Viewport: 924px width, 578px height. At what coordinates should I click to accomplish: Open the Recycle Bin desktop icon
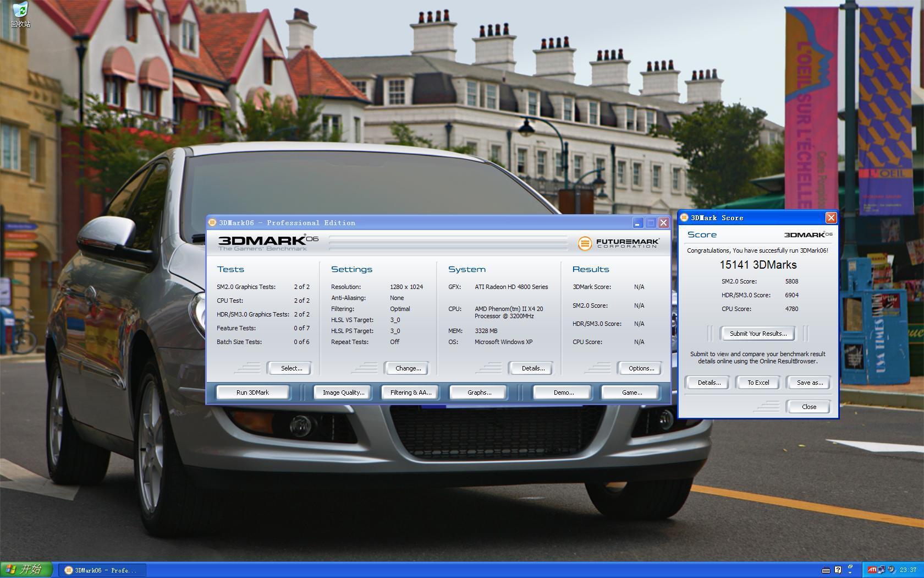(20, 14)
